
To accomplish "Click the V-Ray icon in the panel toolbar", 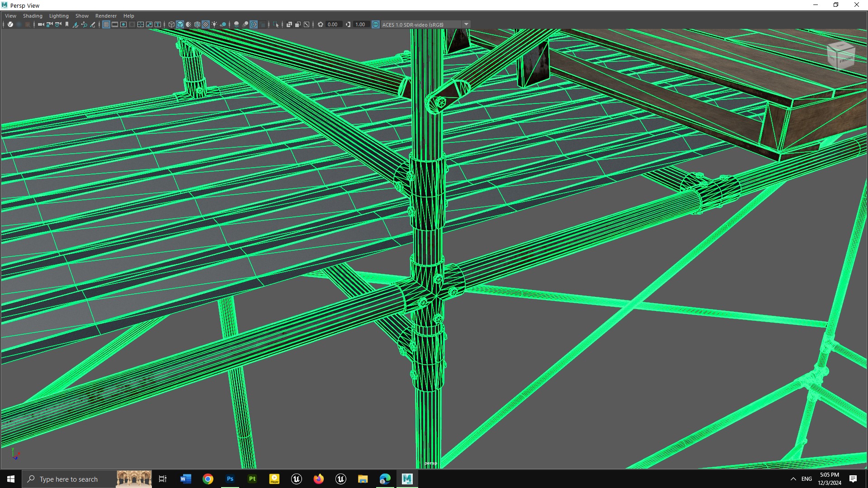I will click(x=10, y=24).
